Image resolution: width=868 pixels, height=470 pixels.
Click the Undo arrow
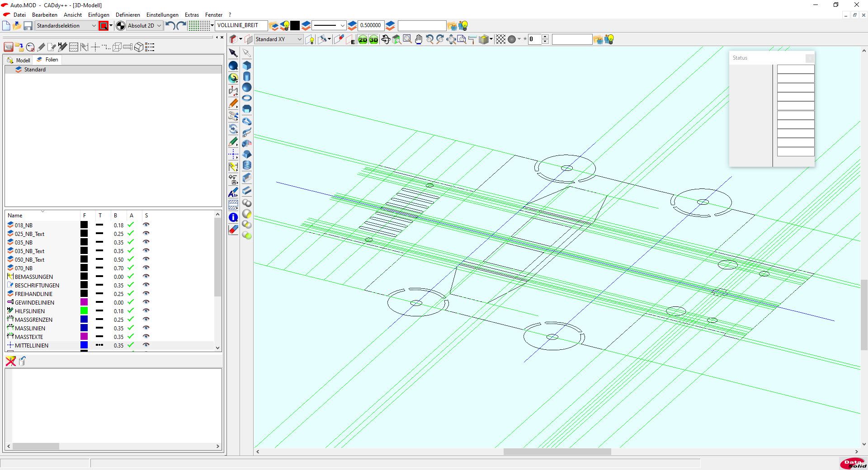pos(170,26)
